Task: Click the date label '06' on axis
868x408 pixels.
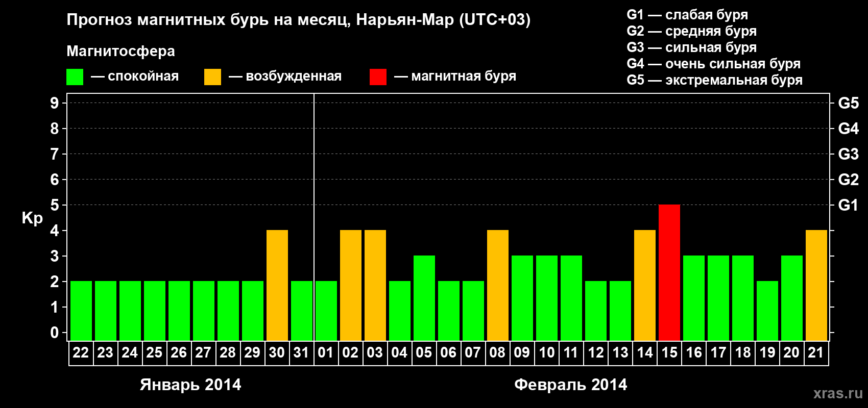Action: [x=448, y=352]
